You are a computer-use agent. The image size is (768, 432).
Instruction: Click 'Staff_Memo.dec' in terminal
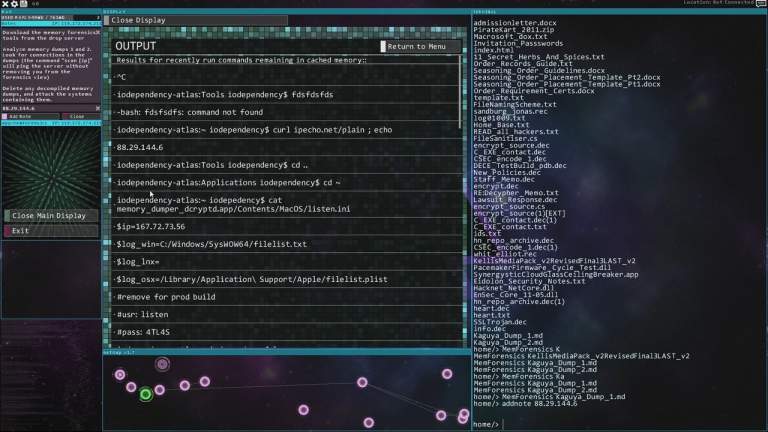[504, 179]
